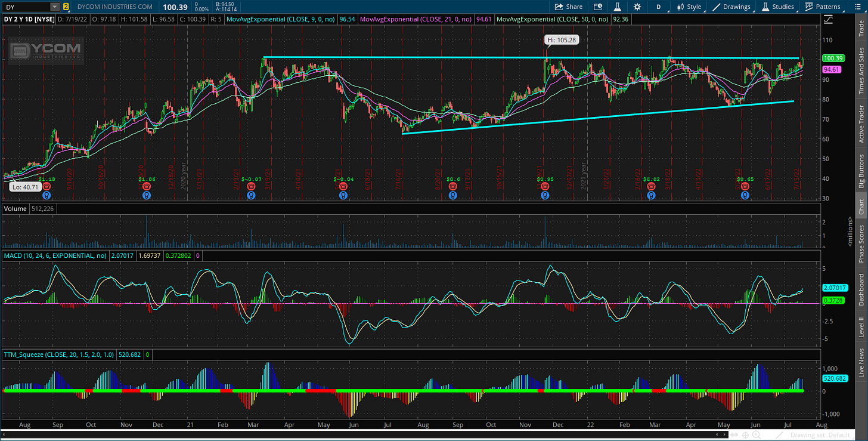Click the 'D: 7/19/22' date readout
The image size is (868, 441).
73,19
